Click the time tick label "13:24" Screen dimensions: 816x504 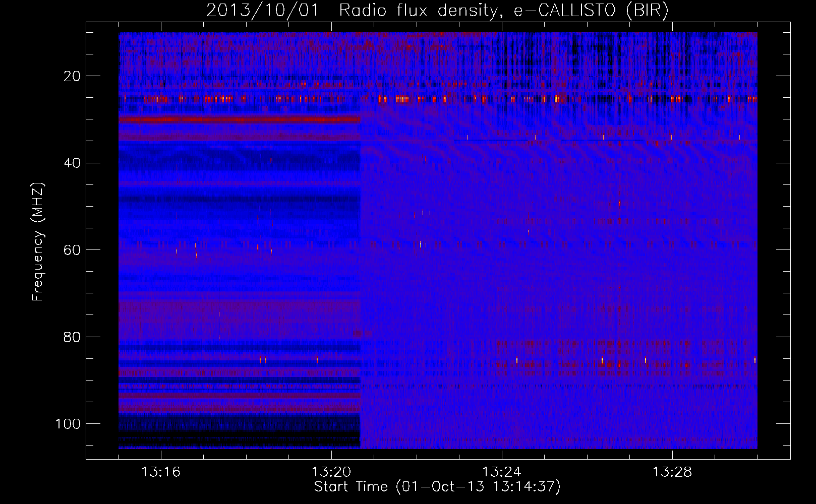coord(502,472)
